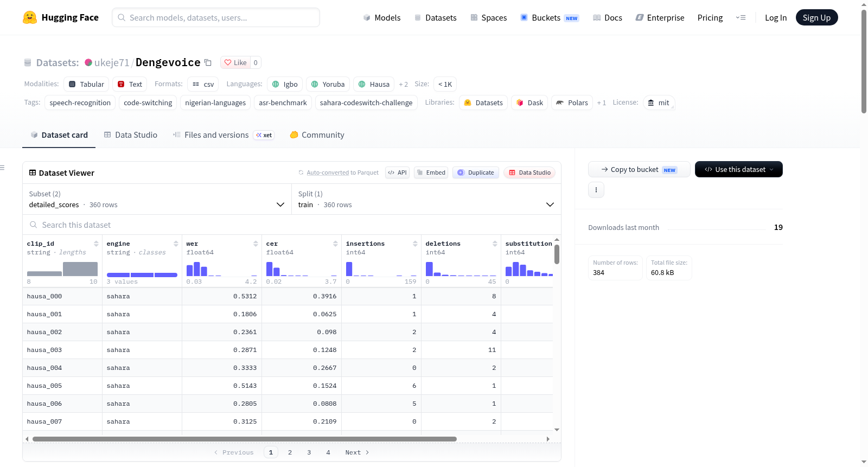Open Docs in the top navigation
This screenshot has width=868, height=467.
tap(608, 17)
